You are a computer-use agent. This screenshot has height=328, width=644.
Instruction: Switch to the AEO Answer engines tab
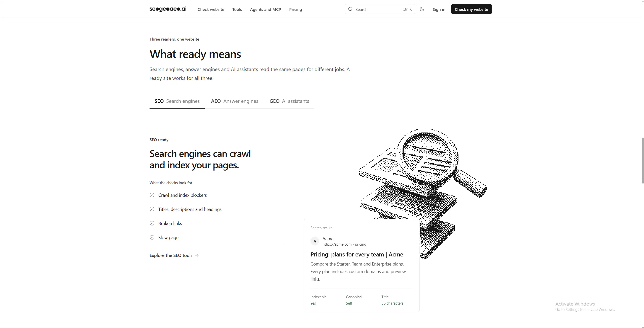235,101
